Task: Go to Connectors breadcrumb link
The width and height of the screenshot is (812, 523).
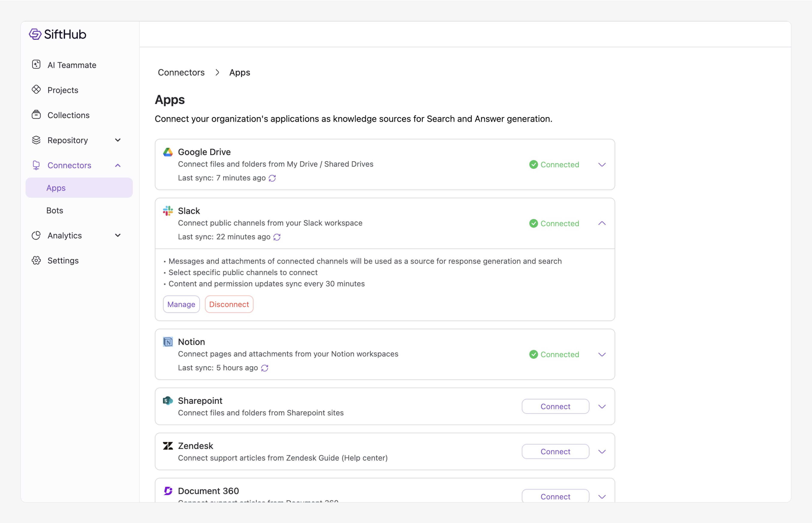Action: point(181,72)
